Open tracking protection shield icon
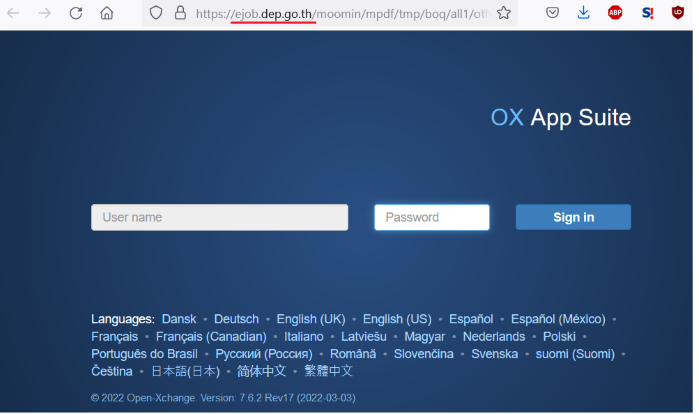The width and height of the screenshot is (699, 414). pos(156,13)
